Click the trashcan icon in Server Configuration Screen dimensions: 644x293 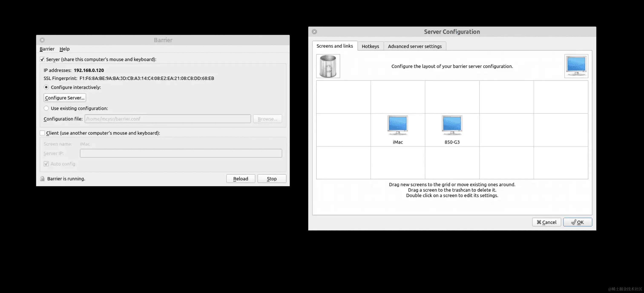pyautogui.click(x=328, y=66)
